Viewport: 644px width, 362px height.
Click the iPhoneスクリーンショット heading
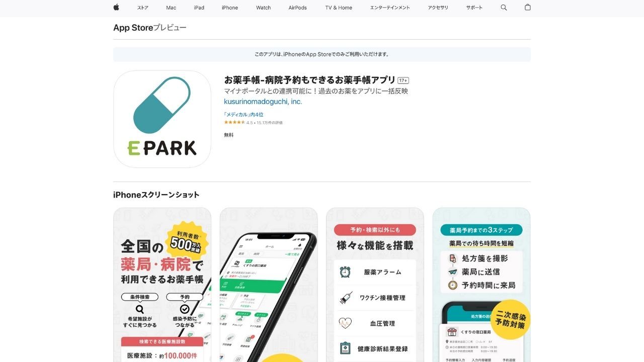(x=156, y=195)
